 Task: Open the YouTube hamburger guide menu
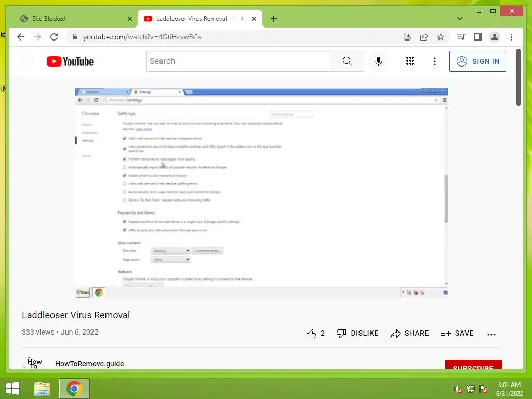click(x=28, y=61)
